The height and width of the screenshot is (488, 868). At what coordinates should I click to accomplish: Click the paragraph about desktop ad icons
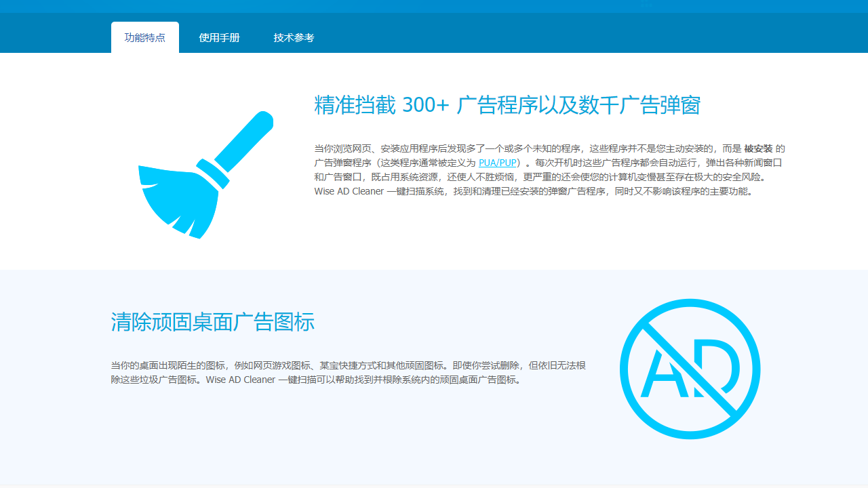coord(349,373)
